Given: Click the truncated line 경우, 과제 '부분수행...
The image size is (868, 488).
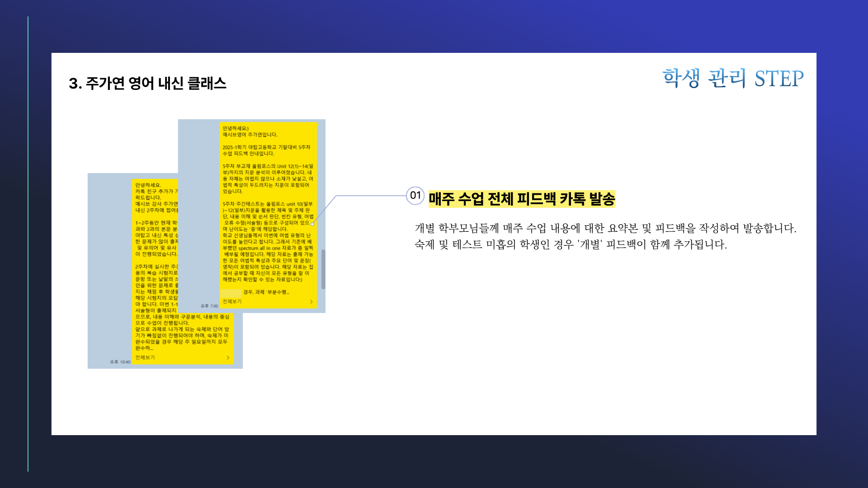Looking at the screenshot, I should 266,292.
